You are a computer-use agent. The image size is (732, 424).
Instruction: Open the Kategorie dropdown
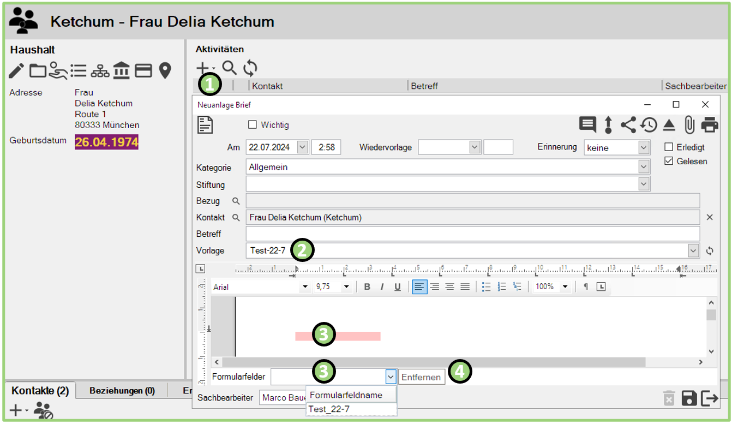643,166
